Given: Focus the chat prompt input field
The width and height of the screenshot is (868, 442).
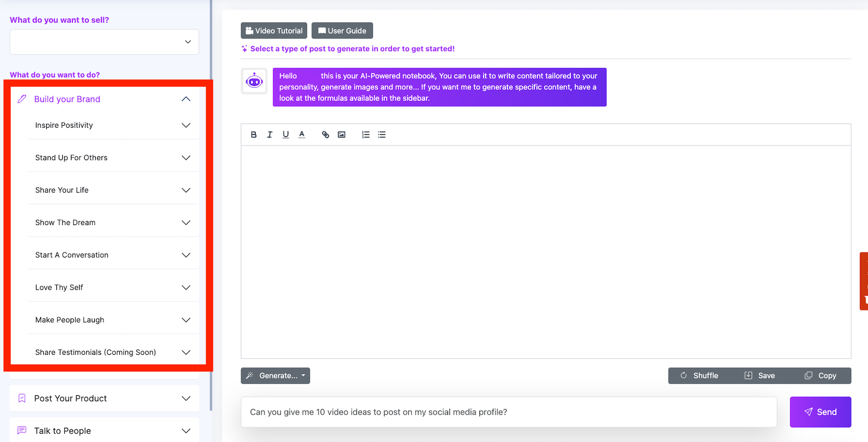Looking at the screenshot, I should [x=509, y=412].
